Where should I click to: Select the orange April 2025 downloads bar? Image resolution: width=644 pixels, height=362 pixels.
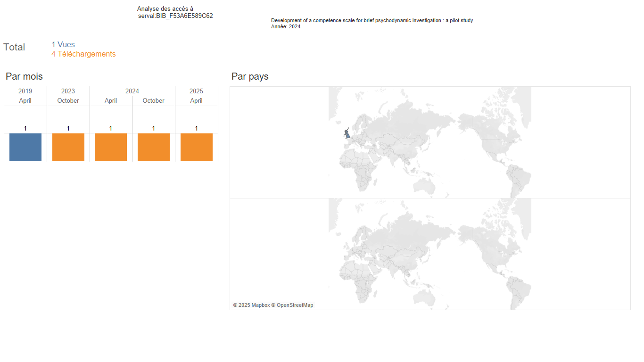point(197,147)
